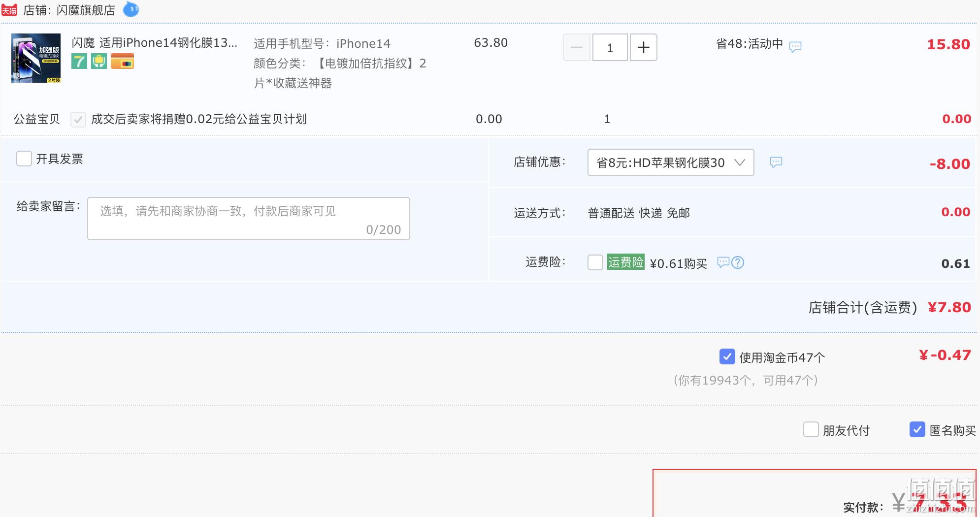Click the coin deduction amount ¥-0.47

coord(945,355)
